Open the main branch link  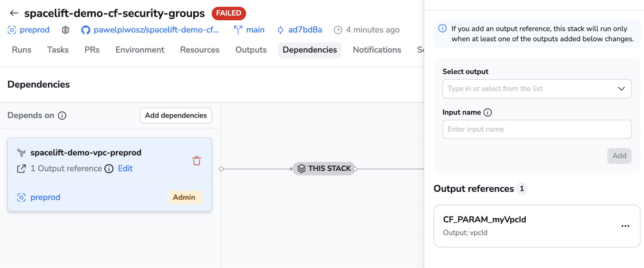pos(255,30)
